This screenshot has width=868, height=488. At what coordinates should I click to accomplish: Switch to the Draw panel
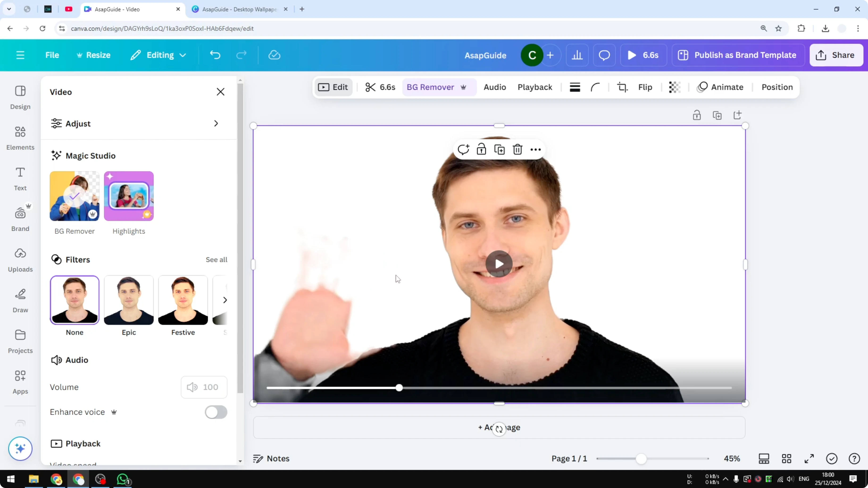click(x=20, y=300)
